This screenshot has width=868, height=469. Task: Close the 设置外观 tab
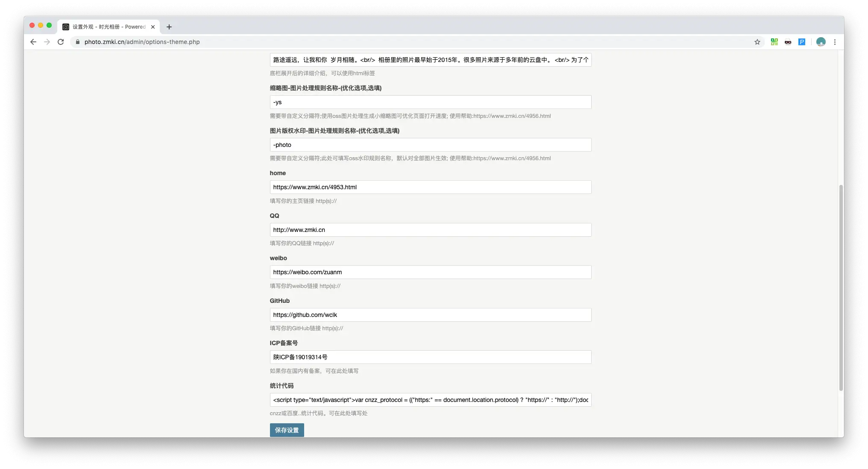coord(153,26)
